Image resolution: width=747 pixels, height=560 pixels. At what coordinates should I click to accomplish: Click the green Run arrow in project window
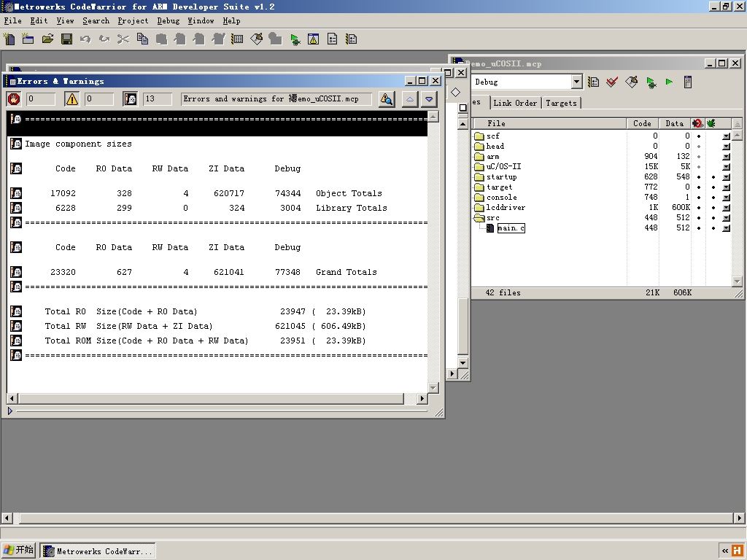[x=670, y=82]
